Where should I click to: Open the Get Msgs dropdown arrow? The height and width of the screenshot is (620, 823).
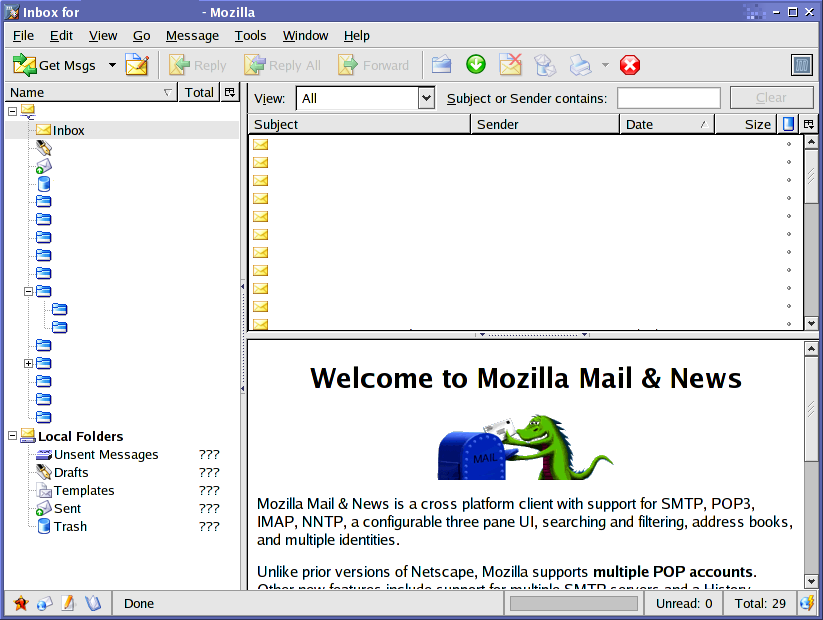tap(112, 66)
